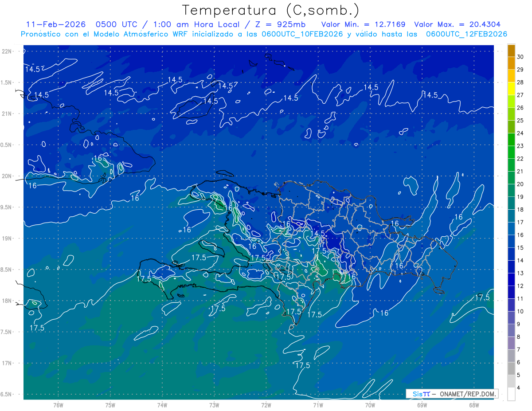Click the '8.5N' latitude axis label
This screenshot has height=411, width=532.
tap(7, 270)
